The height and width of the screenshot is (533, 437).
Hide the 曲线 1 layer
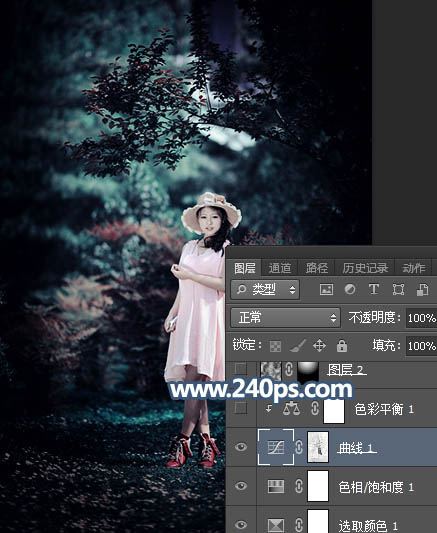click(241, 447)
